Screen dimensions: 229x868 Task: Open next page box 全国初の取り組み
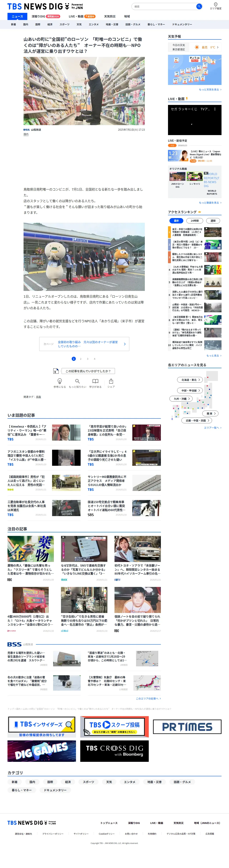pyautogui.click(x=84, y=344)
